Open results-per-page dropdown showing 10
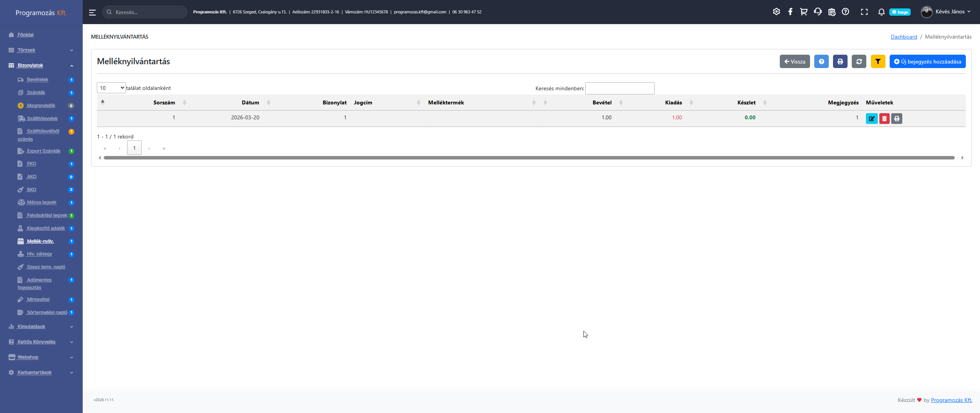The image size is (980, 413). click(x=111, y=88)
